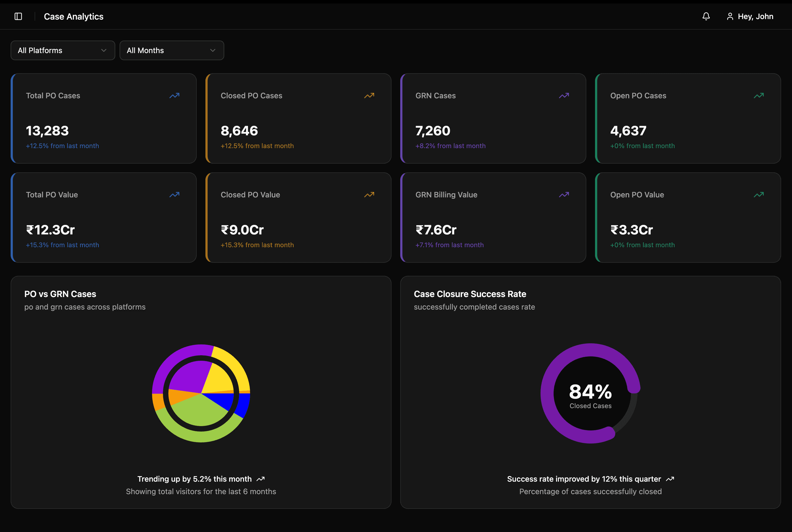Click the user profile icon
Image resolution: width=792 pixels, height=532 pixels.
pos(730,16)
